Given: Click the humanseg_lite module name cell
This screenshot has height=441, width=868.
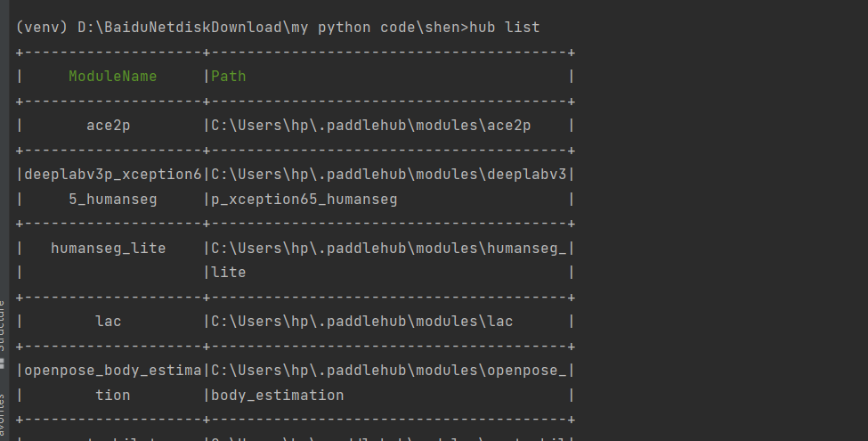Looking at the screenshot, I should point(109,249).
